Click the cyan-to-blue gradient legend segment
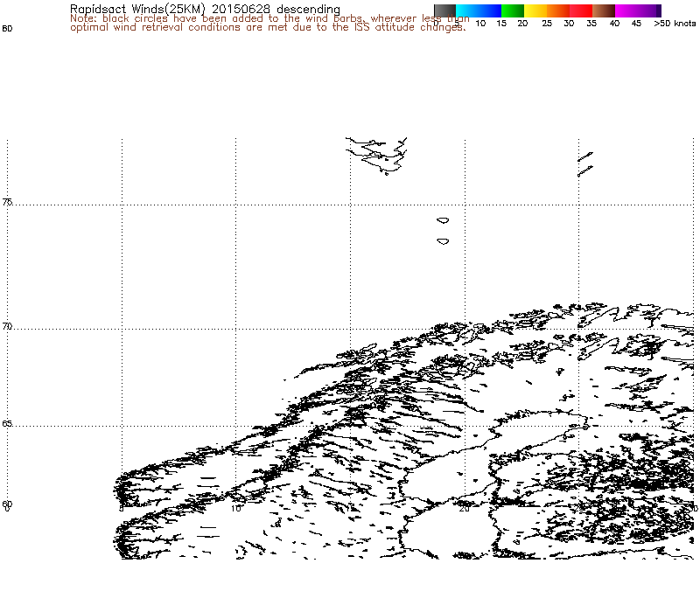 pos(479,10)
